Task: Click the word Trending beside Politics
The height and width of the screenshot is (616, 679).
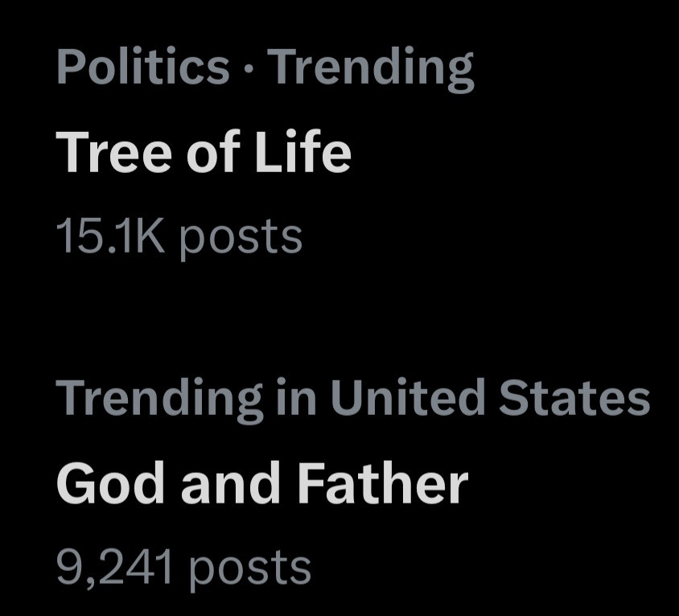Action: pyautogui.click(x=371, y=68)
